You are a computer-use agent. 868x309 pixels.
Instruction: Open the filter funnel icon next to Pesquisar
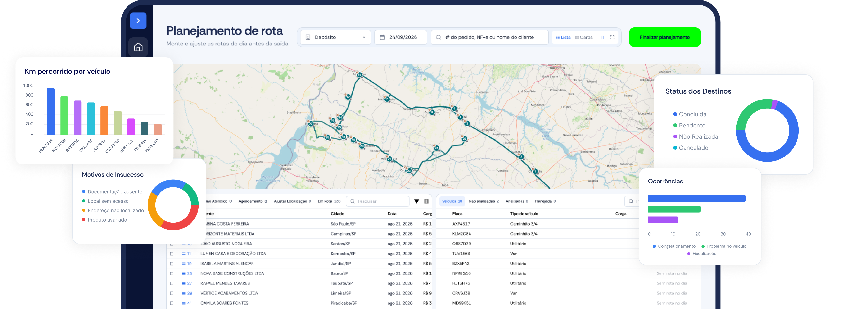(x=416, y=201)
